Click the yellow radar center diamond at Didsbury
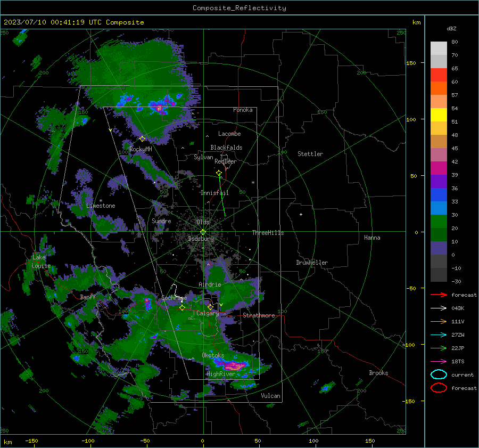479x448 pixels. pyautogui.click(x=203, y=232)
